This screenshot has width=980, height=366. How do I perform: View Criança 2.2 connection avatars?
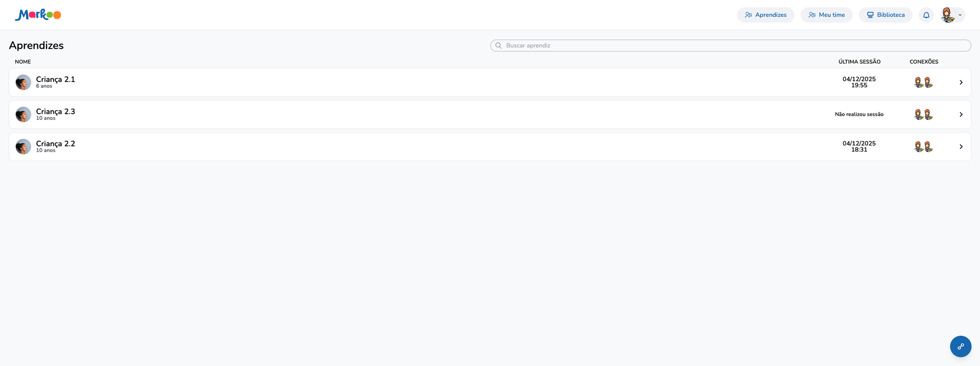pyautogui.click(x=923, y=147)
